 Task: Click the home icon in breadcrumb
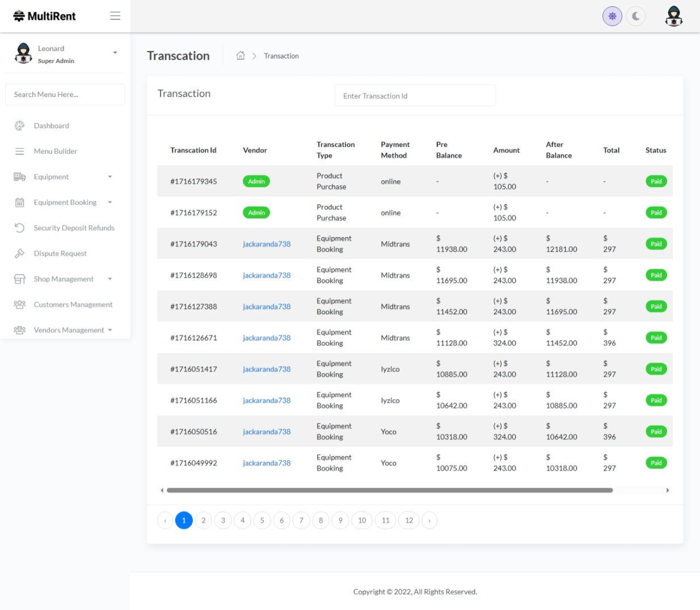[x=241, y=56]
